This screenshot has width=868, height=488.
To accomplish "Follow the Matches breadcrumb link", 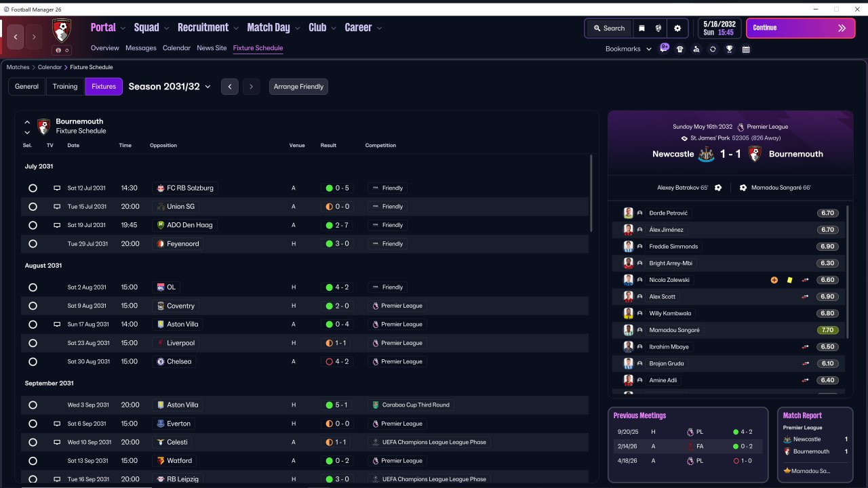I will coord(18,67).
